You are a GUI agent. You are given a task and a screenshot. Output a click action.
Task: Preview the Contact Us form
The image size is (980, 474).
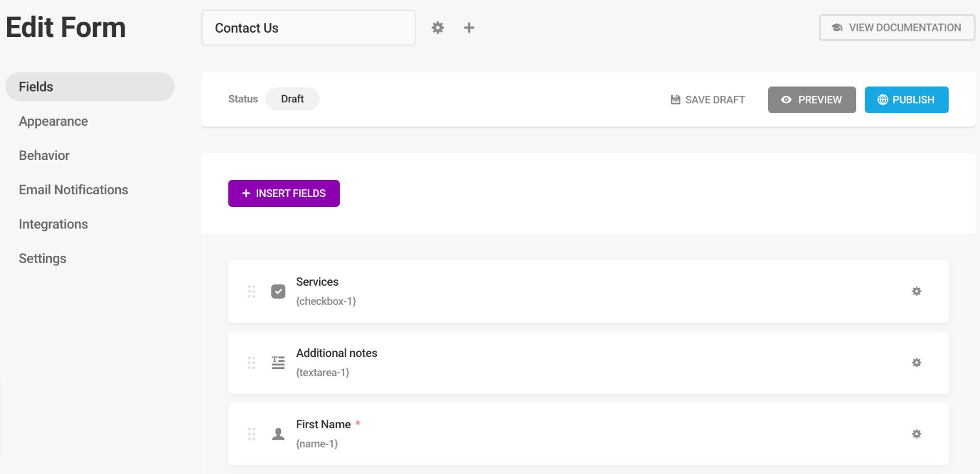812,100
